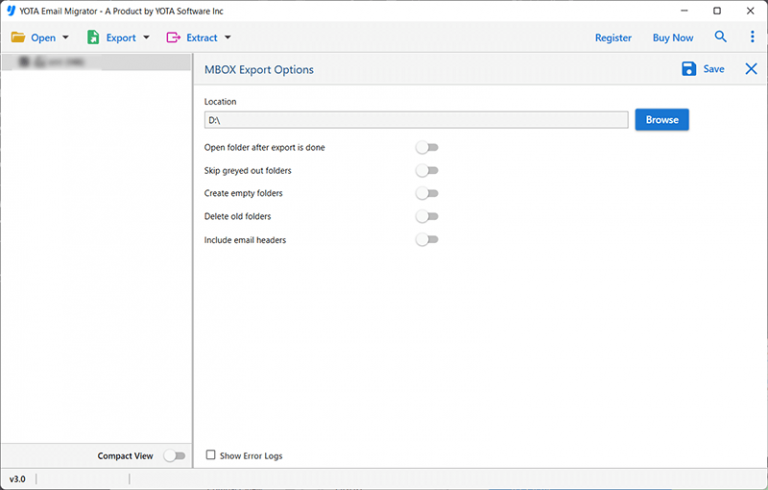768x490 pixels.
Task: Toggle Open folder after export is done
Action: (427, 147)
